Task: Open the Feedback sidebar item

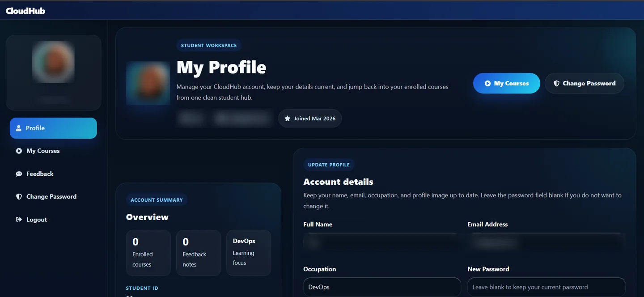Action: coord(53,174)
